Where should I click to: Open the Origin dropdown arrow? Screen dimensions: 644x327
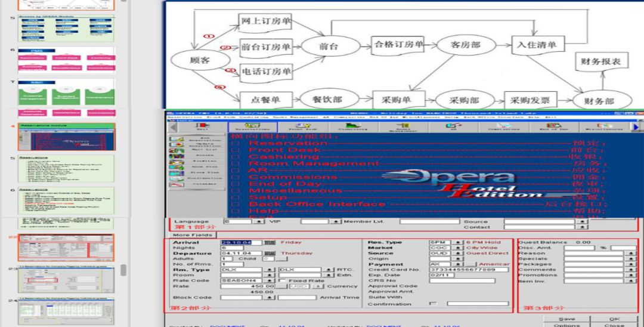459,259
